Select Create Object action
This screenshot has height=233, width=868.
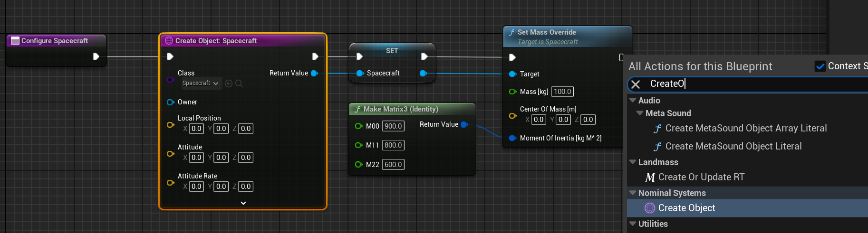pyautogui.click(x=686, y=208)
